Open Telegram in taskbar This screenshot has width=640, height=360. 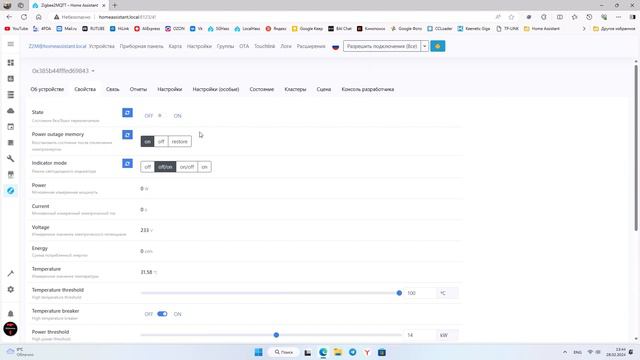coord(352,352)
